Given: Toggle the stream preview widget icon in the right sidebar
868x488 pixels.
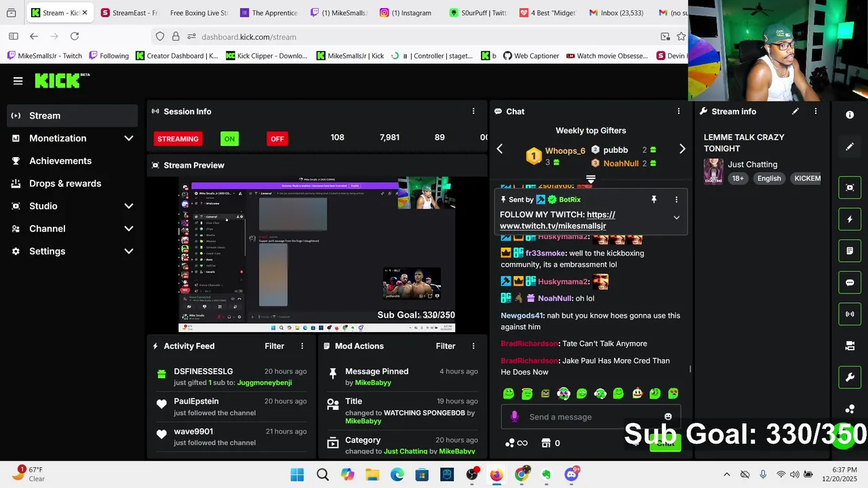Looking at the screenshot, I should [850, 188].
